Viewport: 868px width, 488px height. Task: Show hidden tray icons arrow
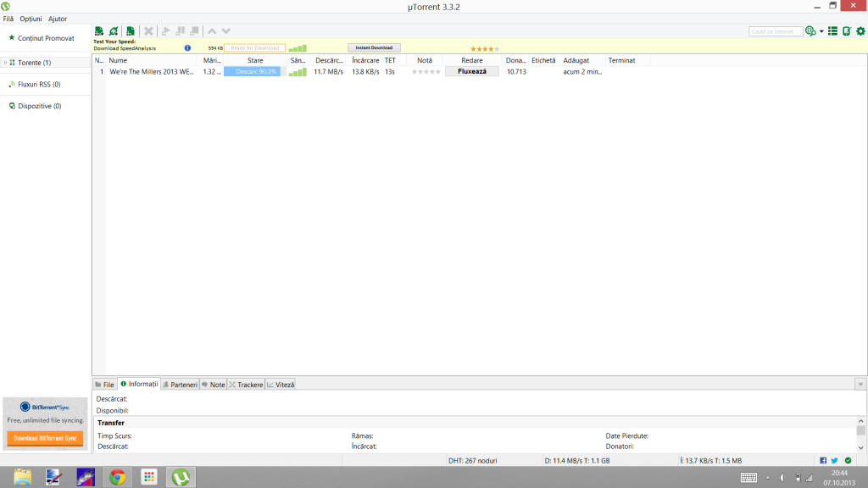pyautogui.click(x=767, y=478)
